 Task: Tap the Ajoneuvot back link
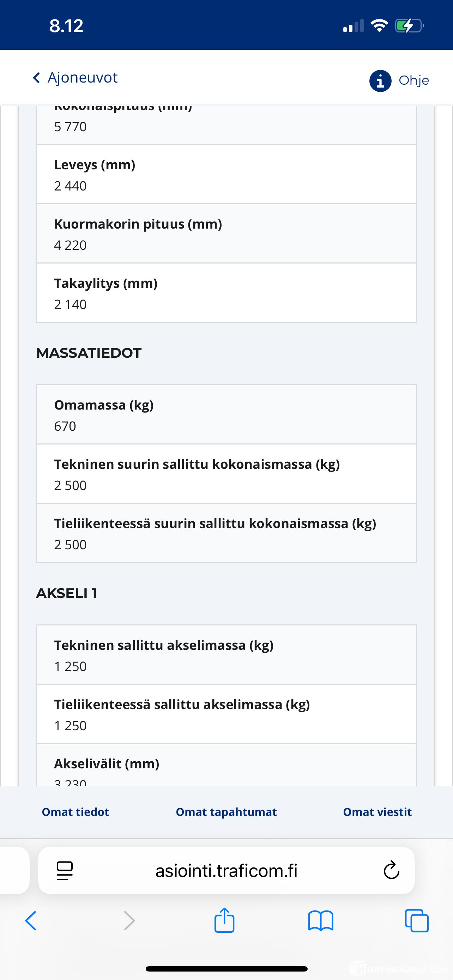coord(83,78)
